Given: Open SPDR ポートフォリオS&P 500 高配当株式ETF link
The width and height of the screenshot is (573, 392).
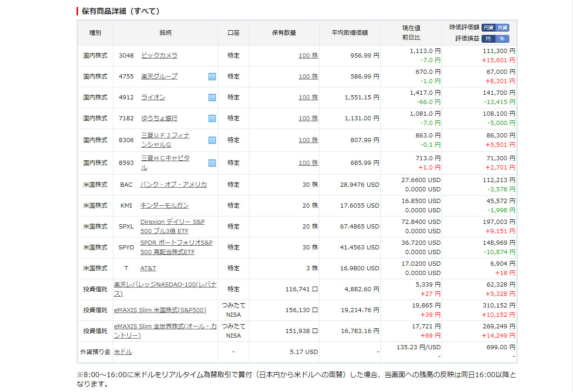Looking at the screenshot, I should point(176,247).
